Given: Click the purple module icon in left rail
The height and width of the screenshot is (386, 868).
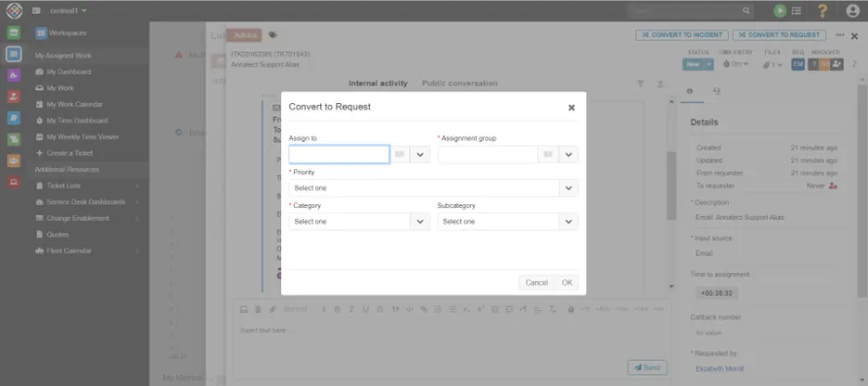Looking at the screenshot, I should click(x=14, y=75).
